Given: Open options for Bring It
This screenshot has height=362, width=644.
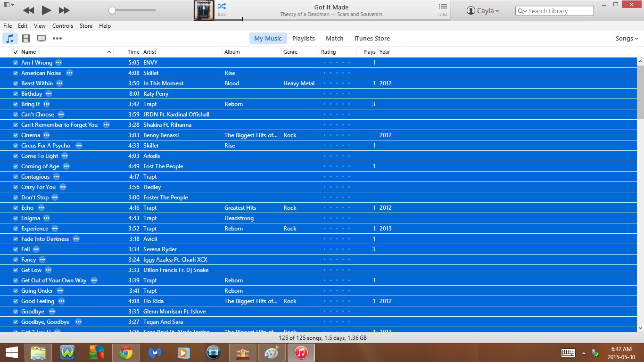Looking at the screenshot, I should (x=46, y=104).
